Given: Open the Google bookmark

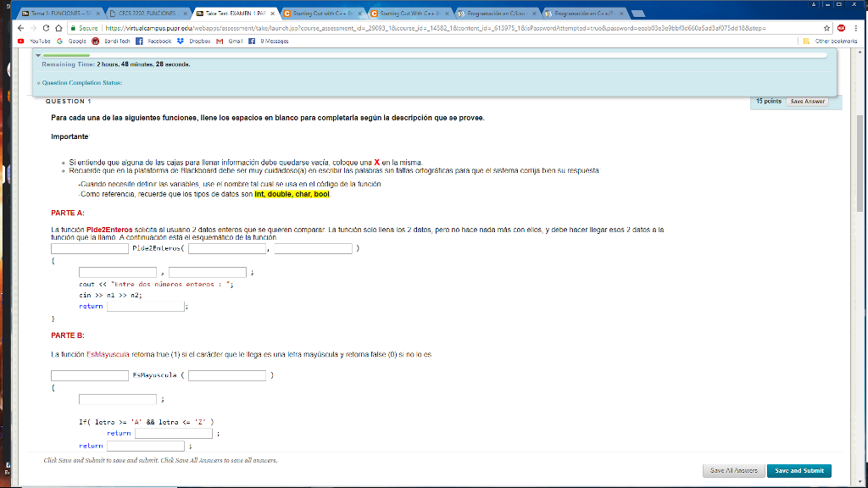Looking at the screenshot, I should point(70,40).
